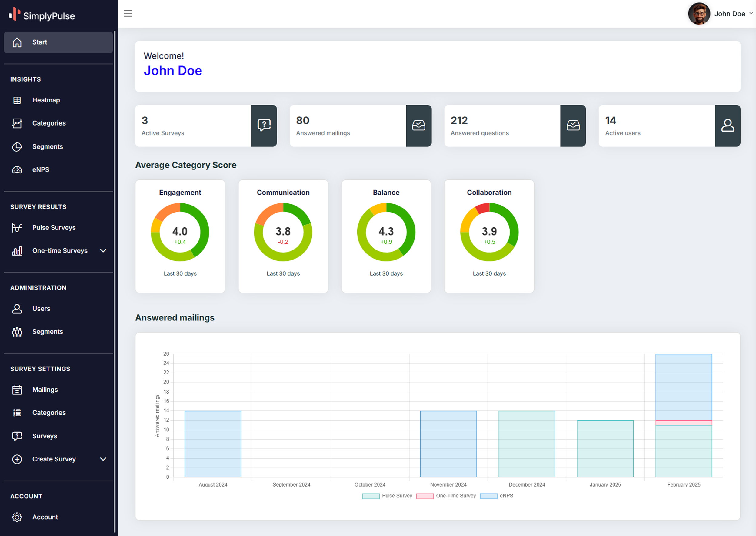This screenshot has height=536, width=756.
Task: Click the Active Surveys question-bubble icon
Action: [x=264, y=126]
